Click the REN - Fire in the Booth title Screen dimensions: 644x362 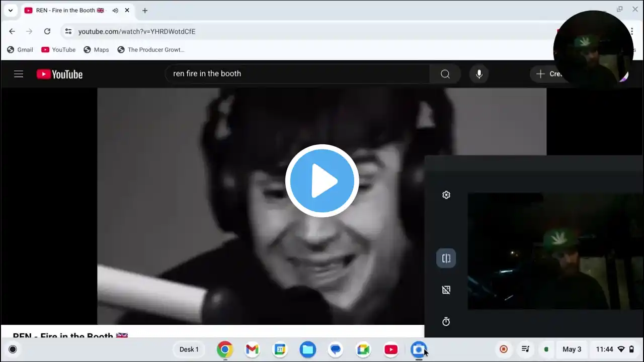(x=70, y=335)
